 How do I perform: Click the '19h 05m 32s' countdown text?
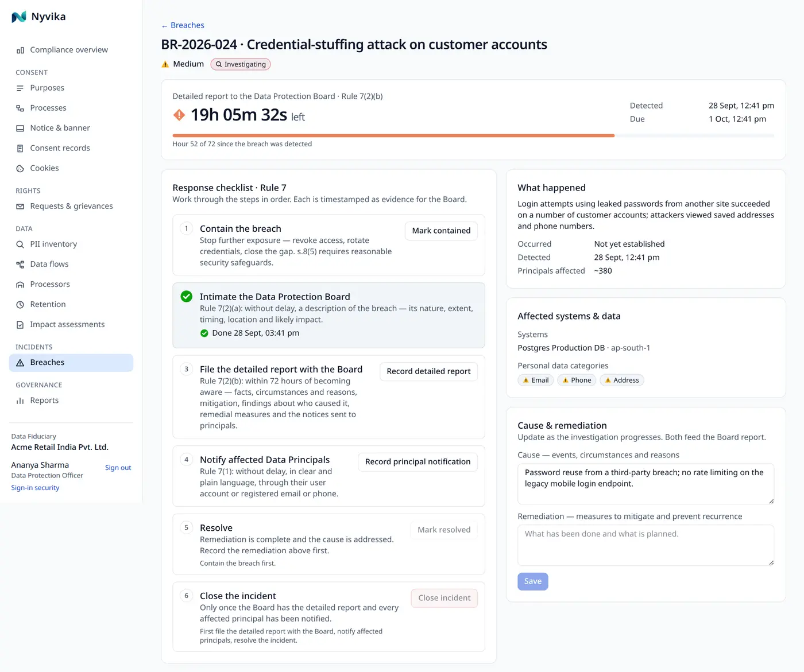239,115
